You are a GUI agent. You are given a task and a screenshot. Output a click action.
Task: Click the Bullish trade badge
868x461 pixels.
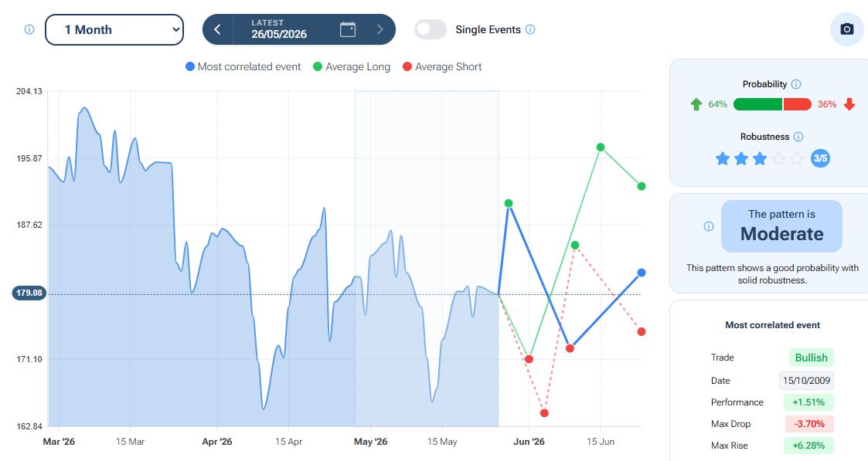pos(811,358)
